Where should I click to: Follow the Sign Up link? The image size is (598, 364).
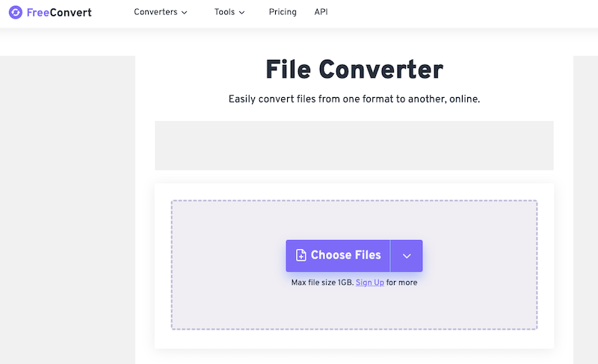(x=370, y=283)
